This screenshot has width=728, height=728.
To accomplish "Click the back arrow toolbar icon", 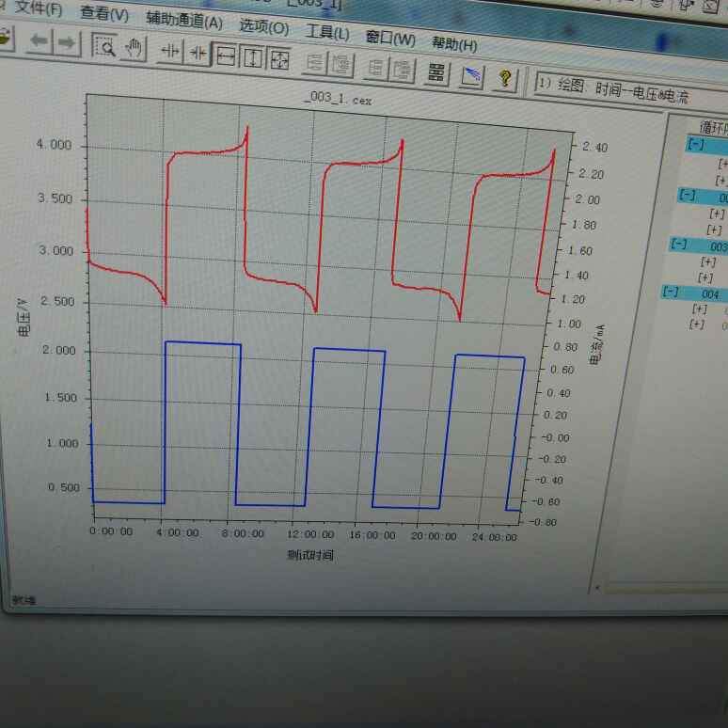I will click(x=39, y=41).
